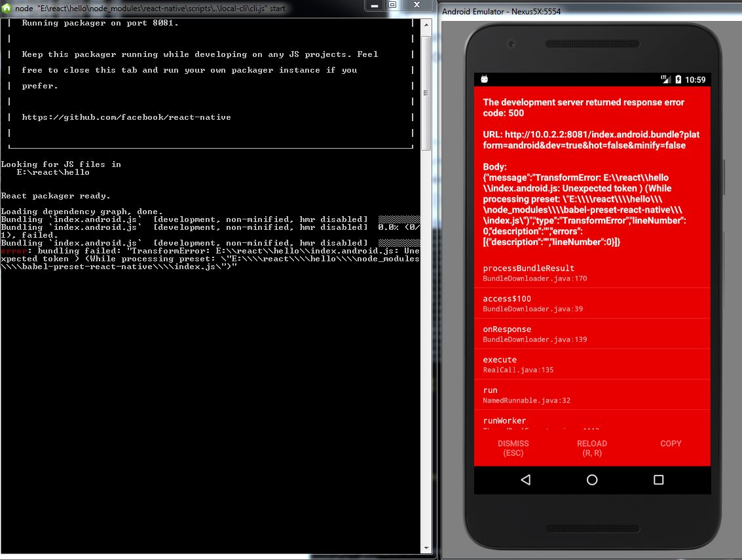
Task: Click 'React packager ready.' console line
Action: [56, 195]
